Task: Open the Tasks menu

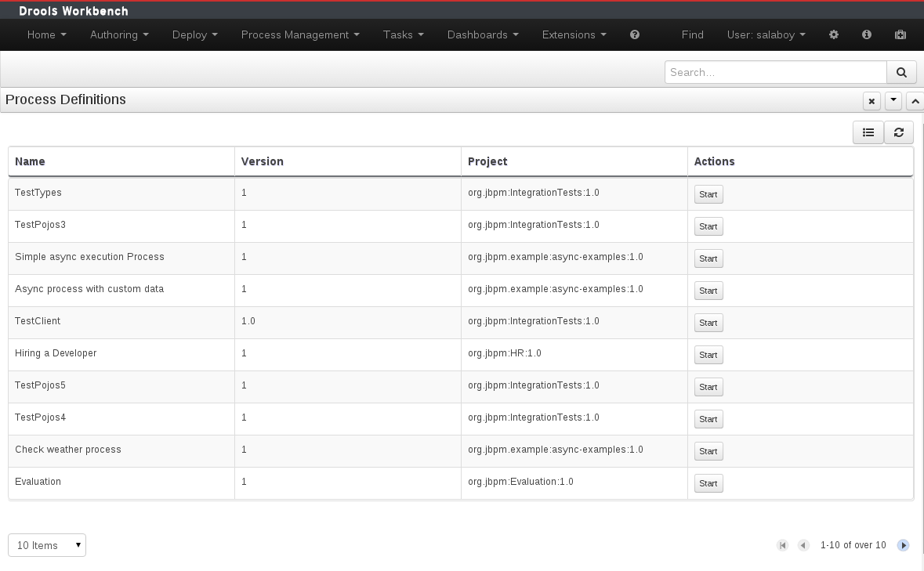Action: tap(404, 34)
